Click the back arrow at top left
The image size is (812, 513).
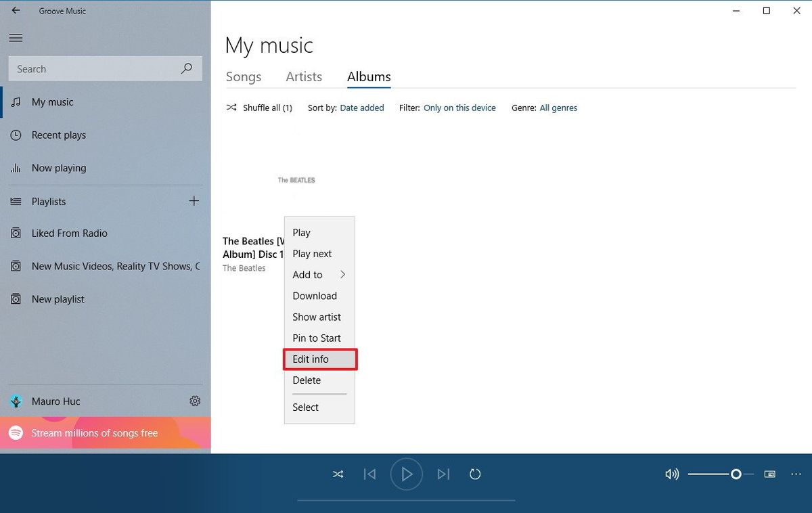pos(16,10)
